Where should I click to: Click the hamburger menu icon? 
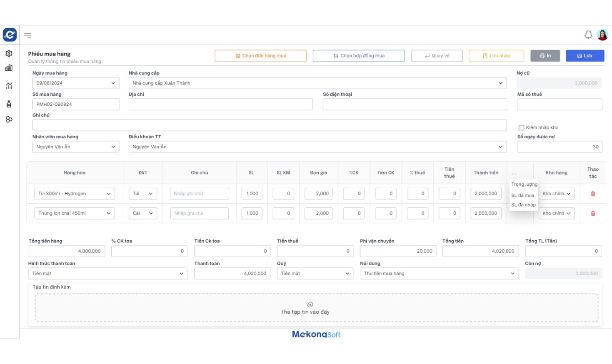(27, 35)
